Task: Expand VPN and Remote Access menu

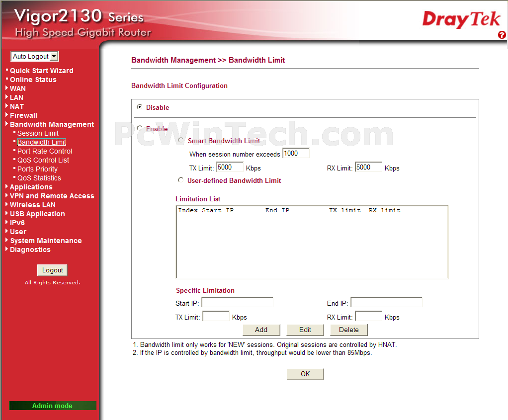Action: 52,196
